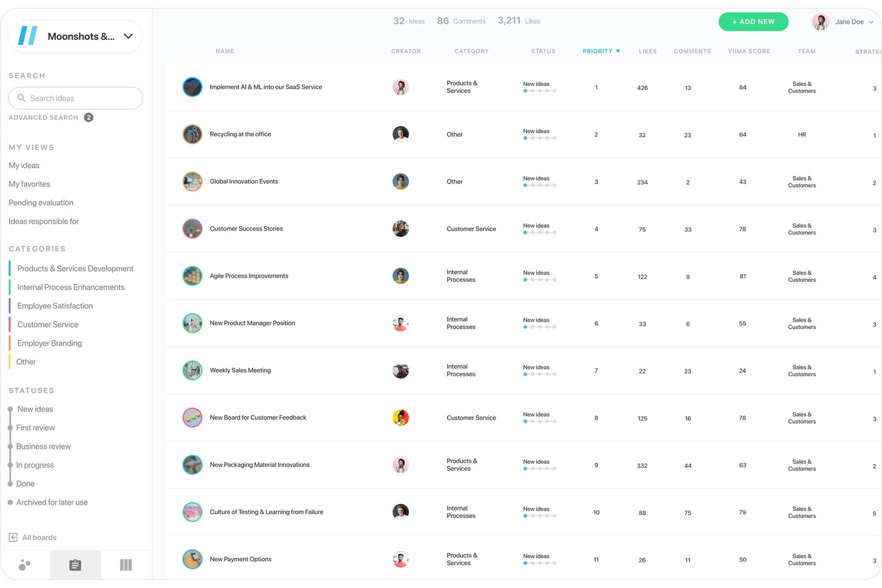The height and width of the screenshot is (588, 882).
Task: Click the Customer Success Stories idea icon
Action: (x=192, y=229)
